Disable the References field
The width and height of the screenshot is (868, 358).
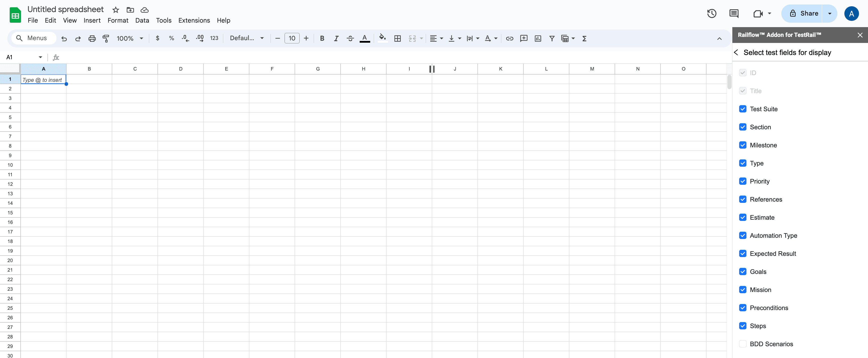point(743,199)
